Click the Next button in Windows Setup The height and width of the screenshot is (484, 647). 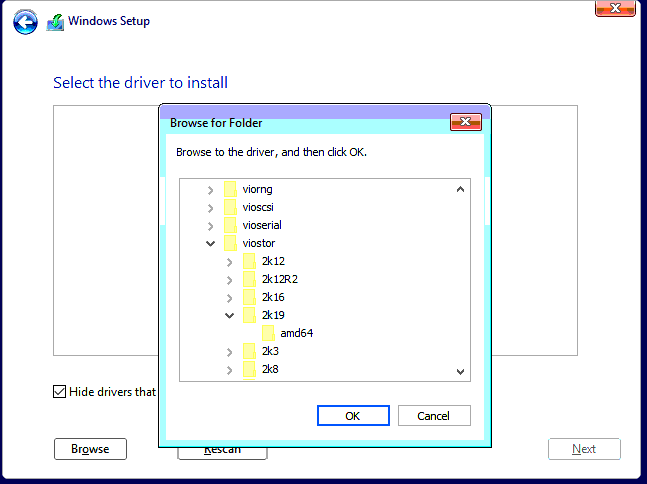point(584,449)
